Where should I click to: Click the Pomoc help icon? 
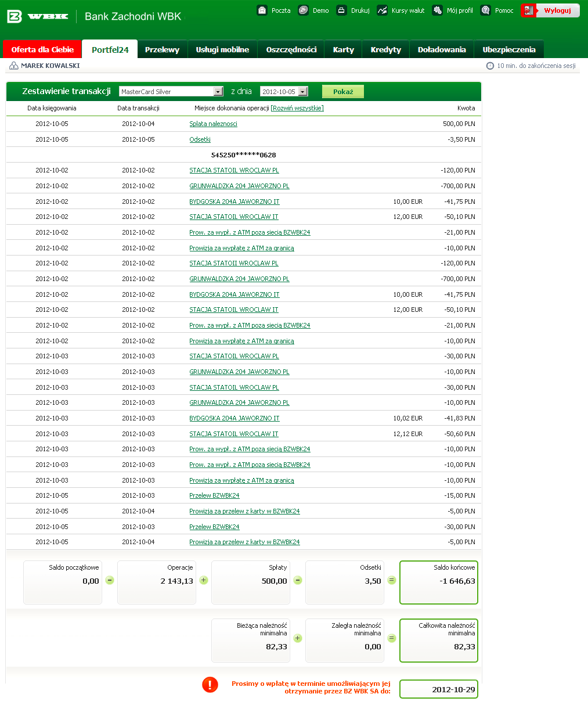[x=486, y=10]
